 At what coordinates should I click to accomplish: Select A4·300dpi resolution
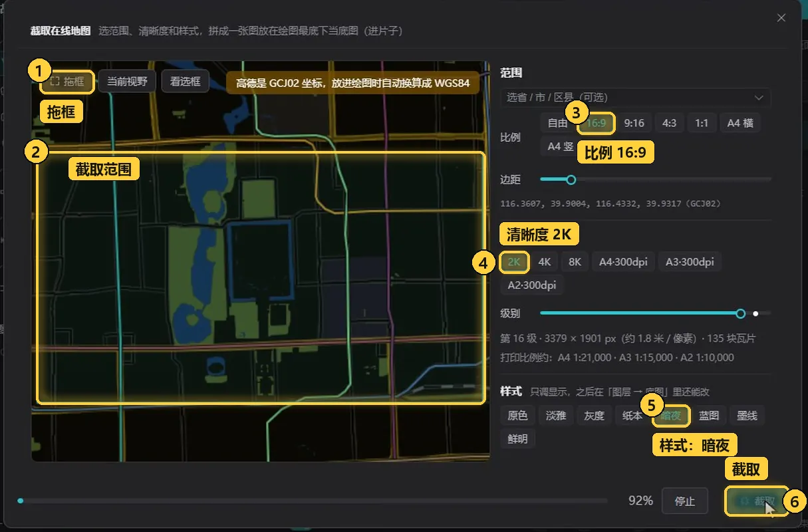(x=623, y=262)
